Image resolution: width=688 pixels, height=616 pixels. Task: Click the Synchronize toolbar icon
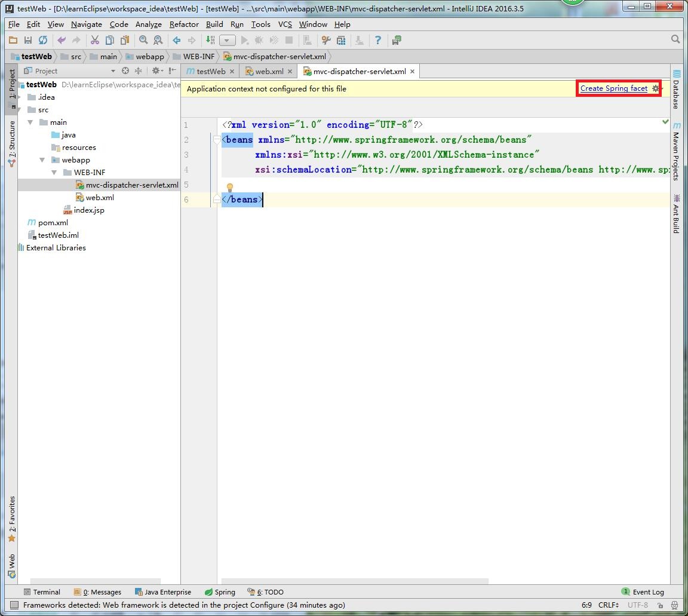point(42,41)
